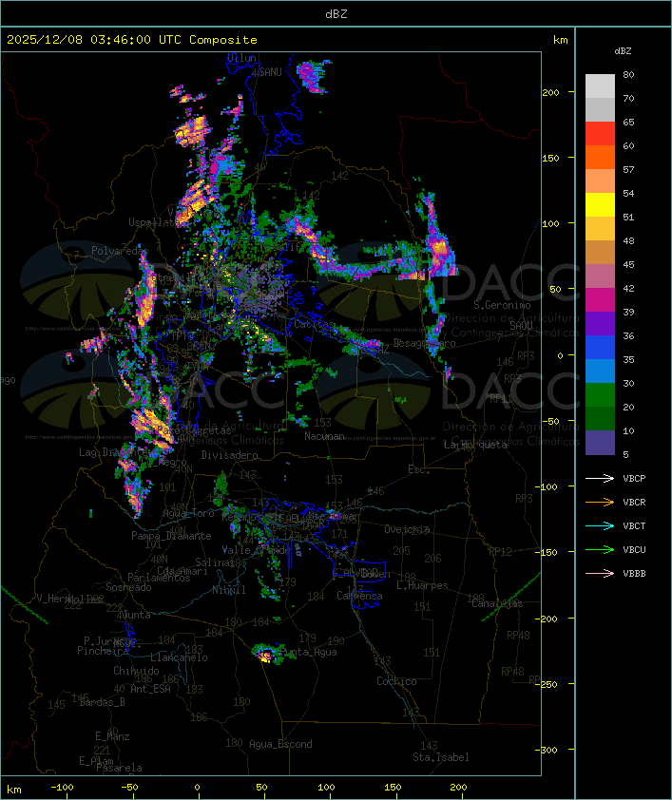Viewport: 672px width, 800px height.
Task: Click the L.Huarpes place label
Action: pyautogui.click(x=422, y=585)
